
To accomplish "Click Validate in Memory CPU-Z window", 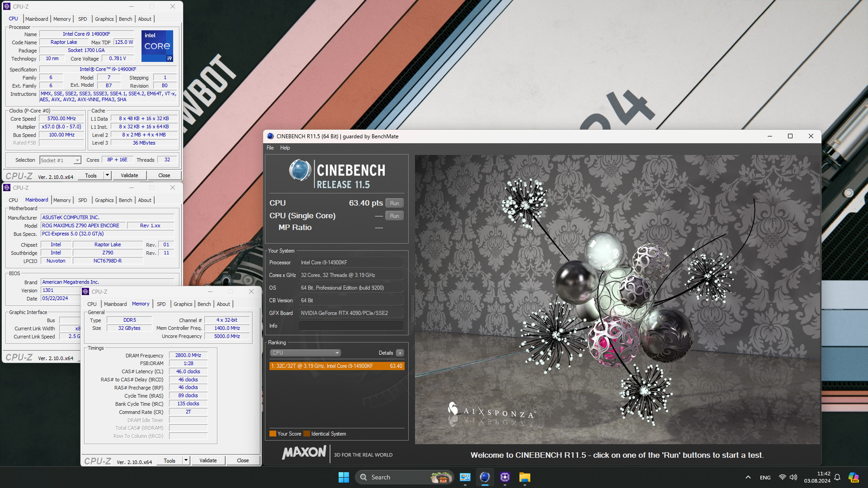I will 208,460.
